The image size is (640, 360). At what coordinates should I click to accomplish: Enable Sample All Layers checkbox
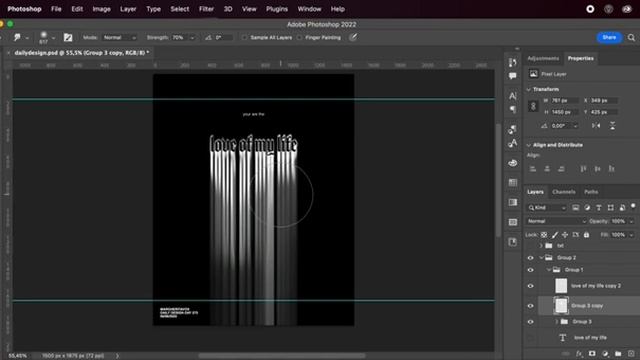coord(244,38)
